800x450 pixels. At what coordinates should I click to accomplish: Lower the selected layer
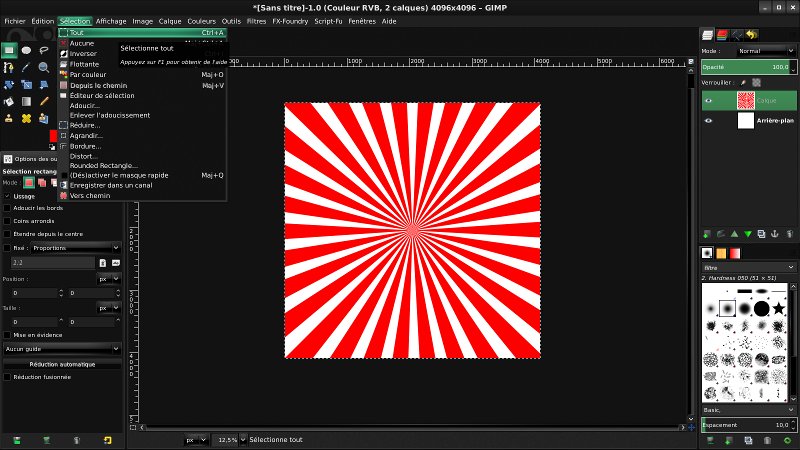point(748,234)
